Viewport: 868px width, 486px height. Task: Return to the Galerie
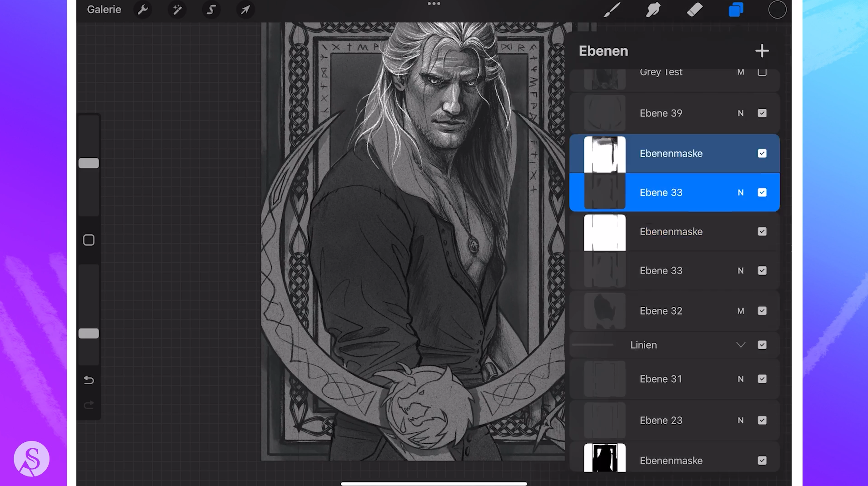click(x=104, y=10)
